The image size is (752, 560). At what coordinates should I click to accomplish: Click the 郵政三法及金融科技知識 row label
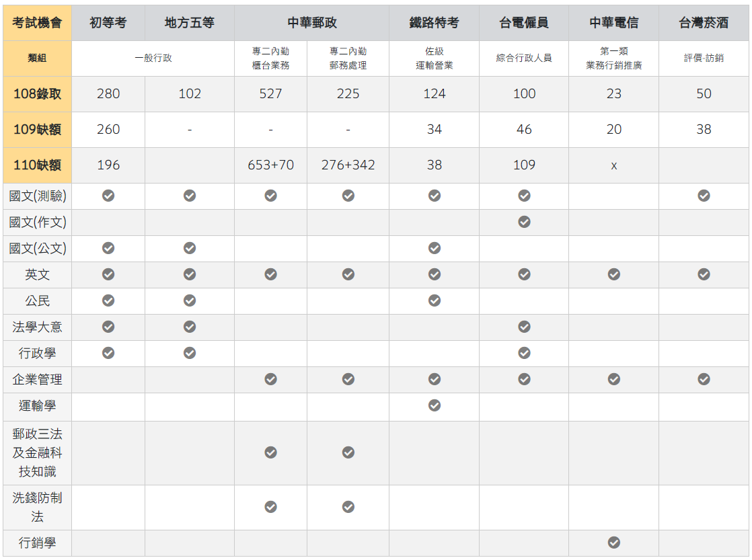(38, 453)
